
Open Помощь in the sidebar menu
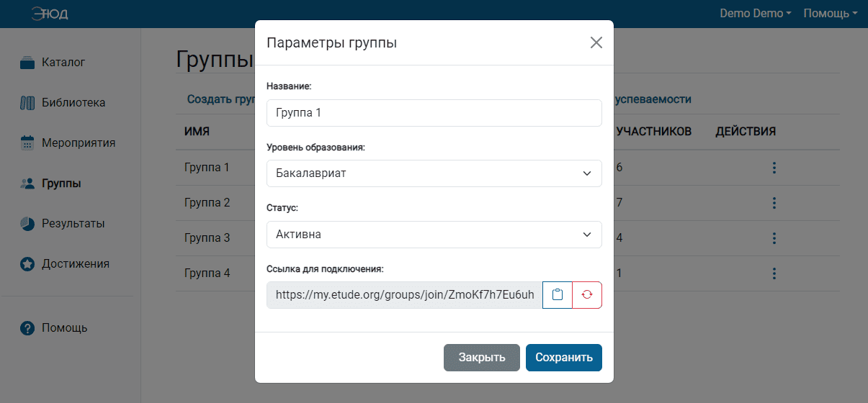click(65, 328)
